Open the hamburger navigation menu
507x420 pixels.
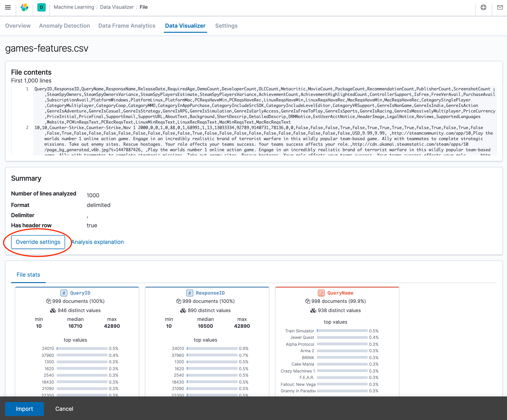click(x=8, y=7)
